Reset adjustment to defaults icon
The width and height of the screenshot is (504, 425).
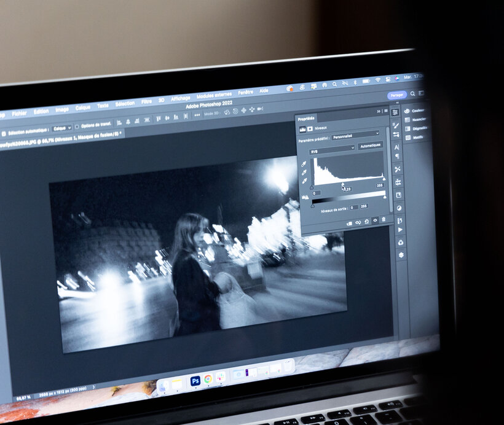[x=366, y=222]
